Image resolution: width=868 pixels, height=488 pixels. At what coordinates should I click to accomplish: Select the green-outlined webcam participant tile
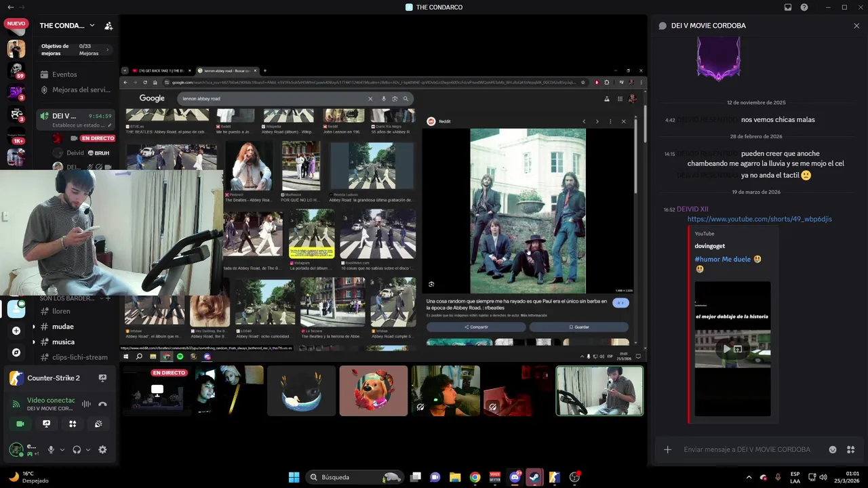coord(599,390)
